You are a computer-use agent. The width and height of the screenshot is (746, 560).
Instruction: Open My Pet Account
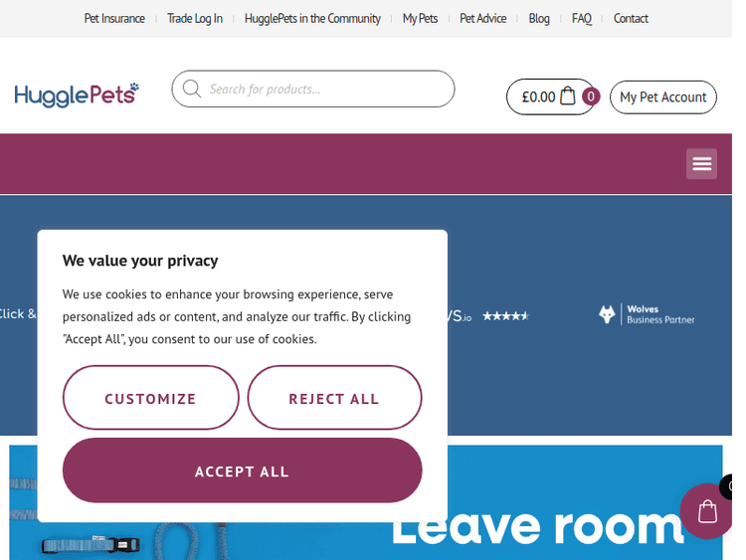click(662, 96)
